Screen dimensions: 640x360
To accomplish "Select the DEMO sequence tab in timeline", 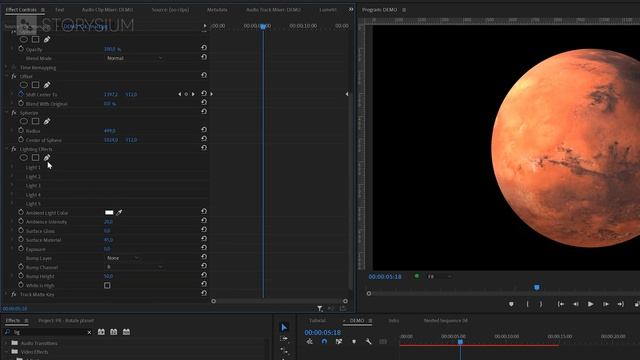I will click(x=357, y=320).
